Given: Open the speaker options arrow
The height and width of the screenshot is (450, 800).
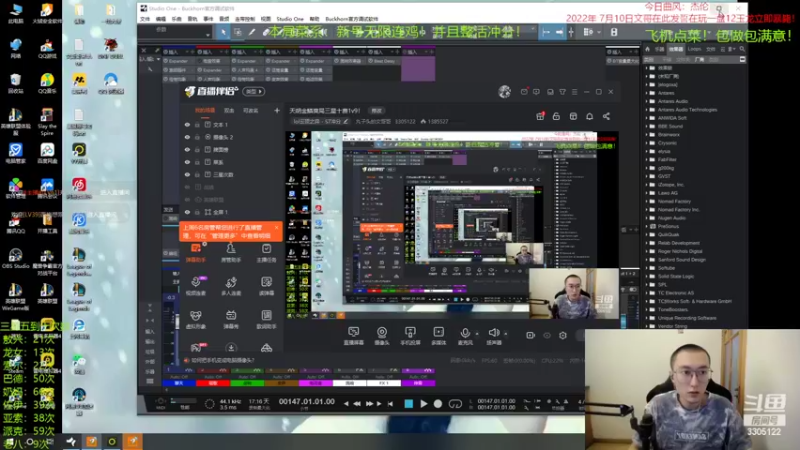Looking at the screenshot, I should 506,334.
